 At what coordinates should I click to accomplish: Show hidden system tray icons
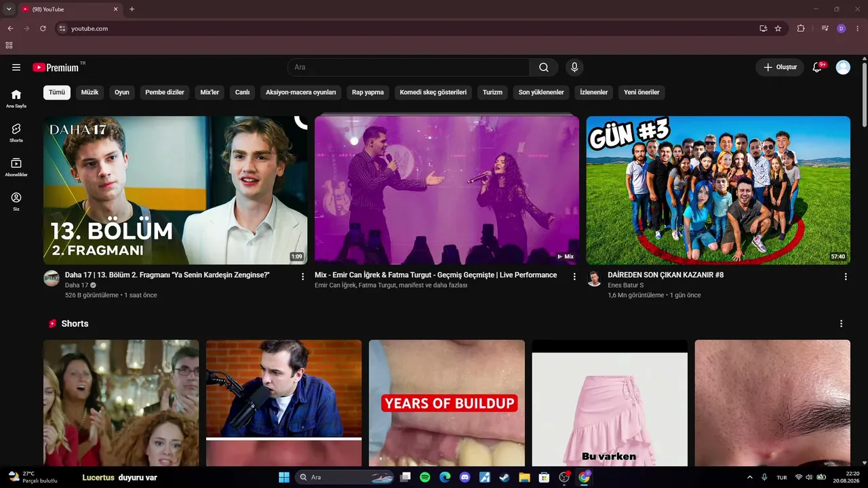click(x=749, y=477)
